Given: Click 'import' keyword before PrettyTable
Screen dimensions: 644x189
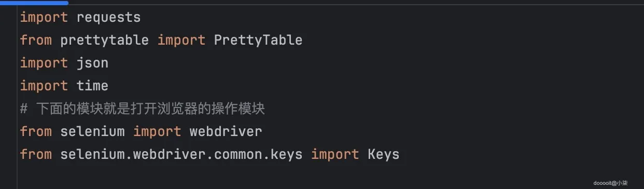Looking at the screenshot, I should click(x=181, y=40).
